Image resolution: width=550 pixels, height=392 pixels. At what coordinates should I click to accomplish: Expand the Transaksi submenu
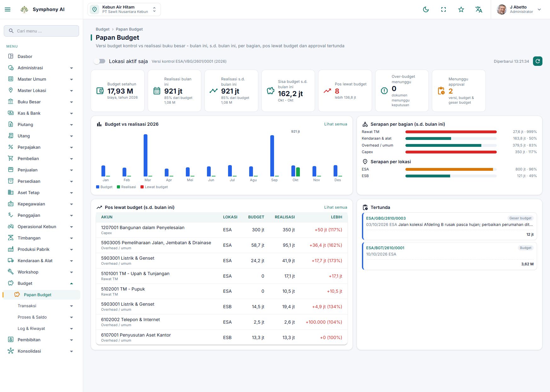[x=41, y=306]
